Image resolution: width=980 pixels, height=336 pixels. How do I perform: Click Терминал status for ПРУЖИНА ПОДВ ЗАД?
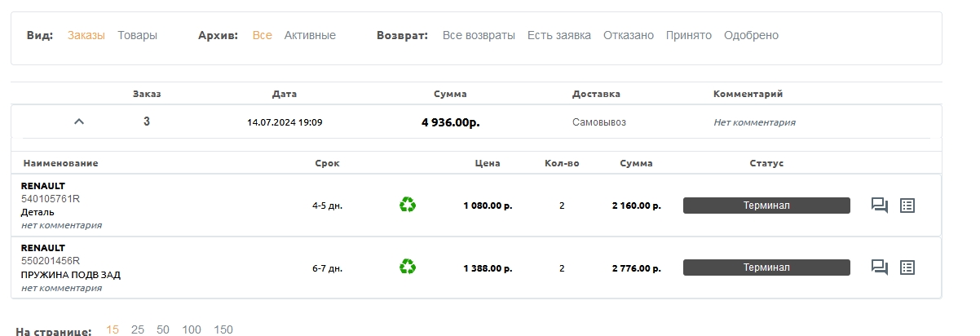point(766,267)
